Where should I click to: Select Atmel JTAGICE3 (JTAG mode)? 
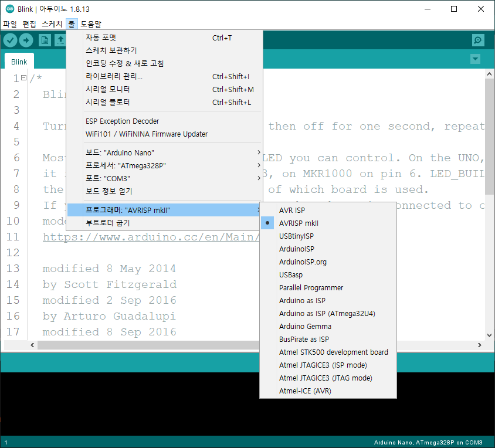coord(328,378)
